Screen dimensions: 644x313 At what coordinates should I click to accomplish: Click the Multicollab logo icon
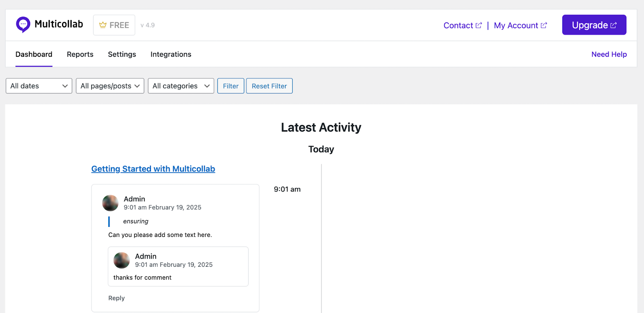[x=23, y=25]
